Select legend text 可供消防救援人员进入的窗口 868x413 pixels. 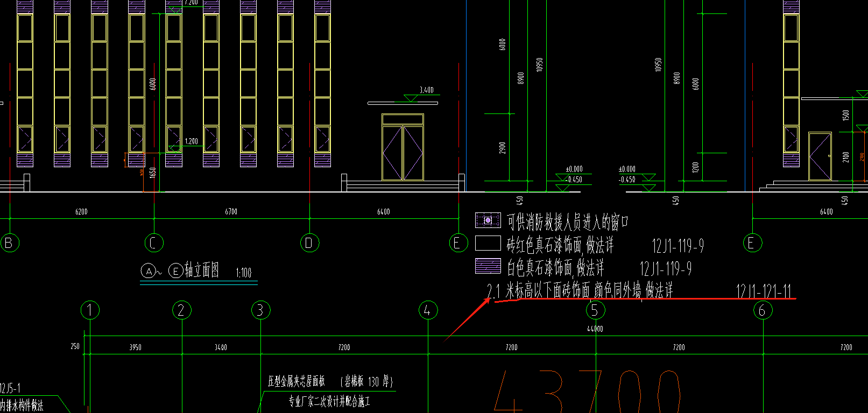click(x=568, y=222)
